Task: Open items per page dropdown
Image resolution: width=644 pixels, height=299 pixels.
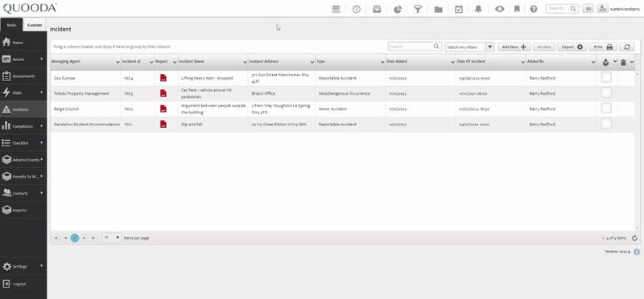Action: point(112,238)
